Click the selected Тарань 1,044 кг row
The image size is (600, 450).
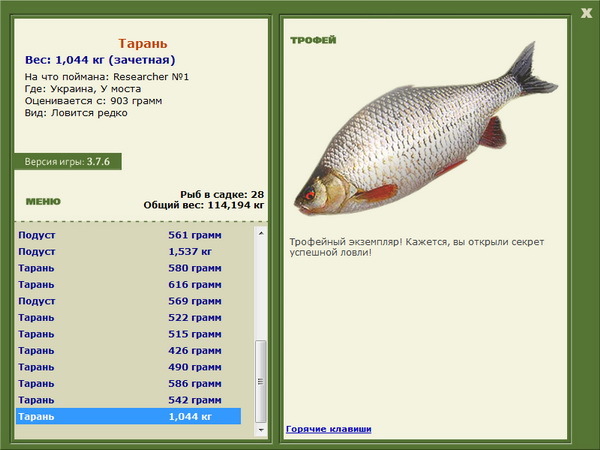[128, 416]
